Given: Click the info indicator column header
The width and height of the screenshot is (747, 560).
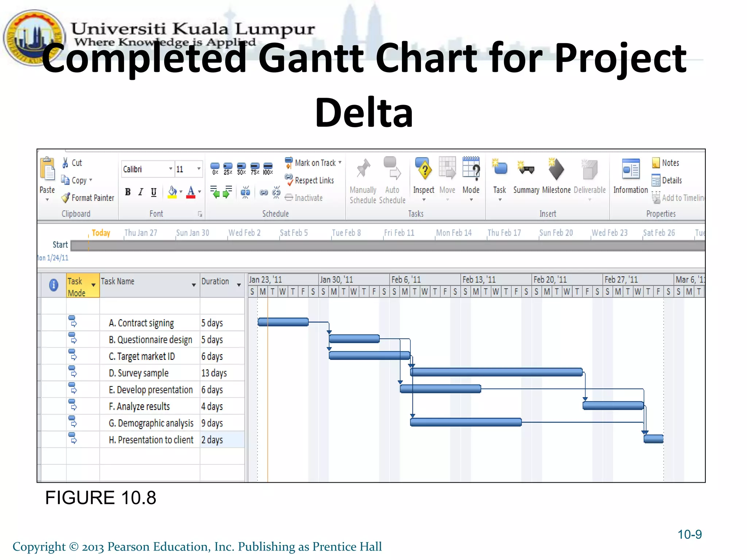Looking at the screenshot, I should (x=54, y=285).
